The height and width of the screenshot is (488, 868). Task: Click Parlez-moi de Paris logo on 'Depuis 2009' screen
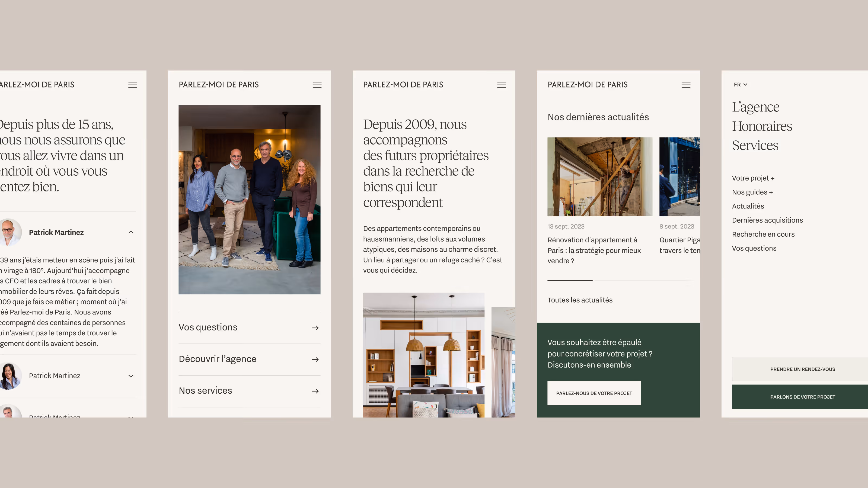coord(403,85)
